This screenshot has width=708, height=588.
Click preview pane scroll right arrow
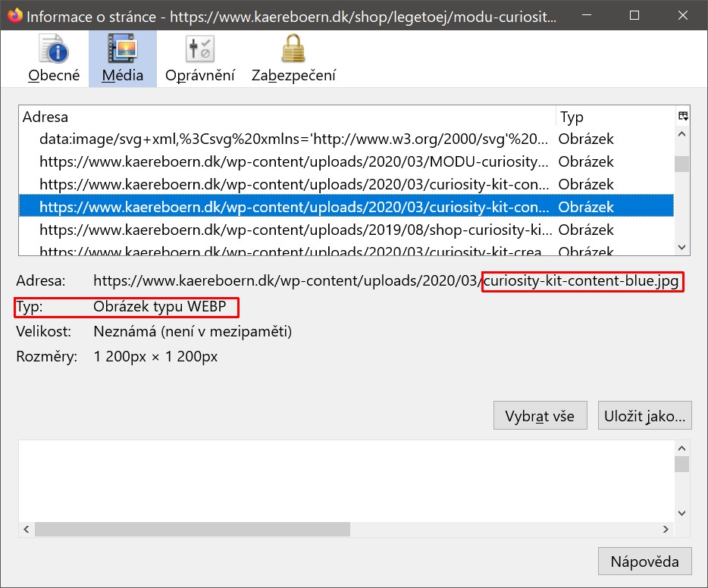tap(666, 529)
